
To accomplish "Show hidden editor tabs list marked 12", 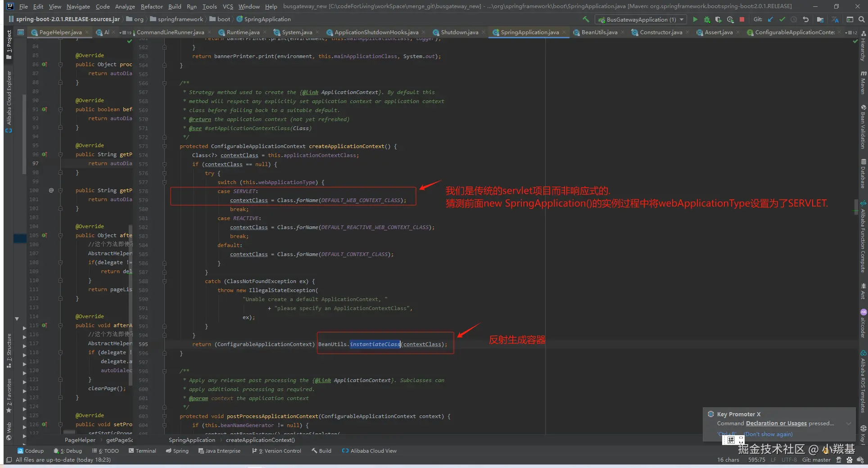I will (851, 32).
